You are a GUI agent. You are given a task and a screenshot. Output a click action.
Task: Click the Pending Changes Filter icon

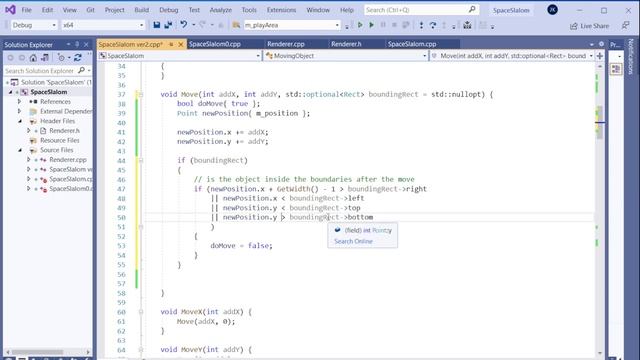pyautogui.click(x=62, y=58)
